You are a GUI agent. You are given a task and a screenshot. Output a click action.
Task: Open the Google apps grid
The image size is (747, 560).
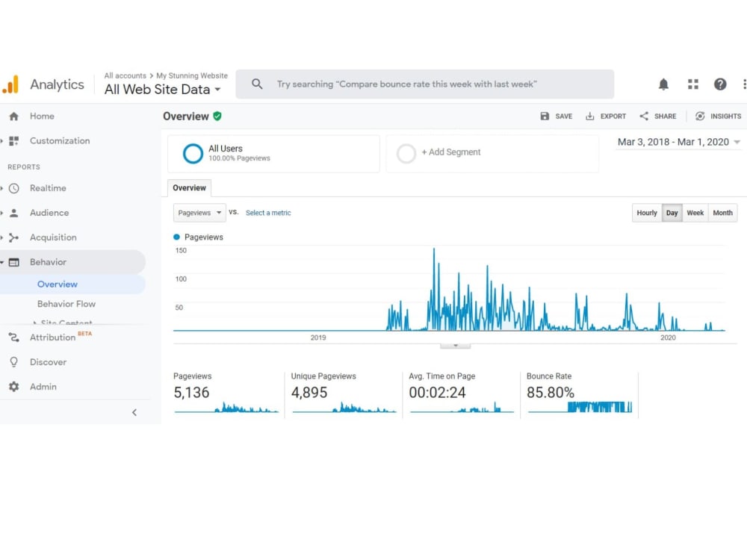pyautogui.click(x=692, y=84)
